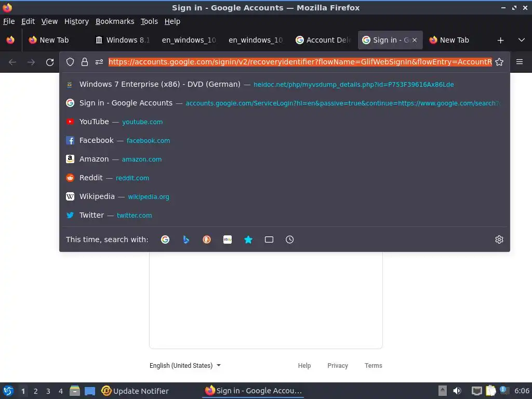Screen dimensions: 532x399
Task: Search this time with DuckDuckGo icon
Action: tap(207, 240)
